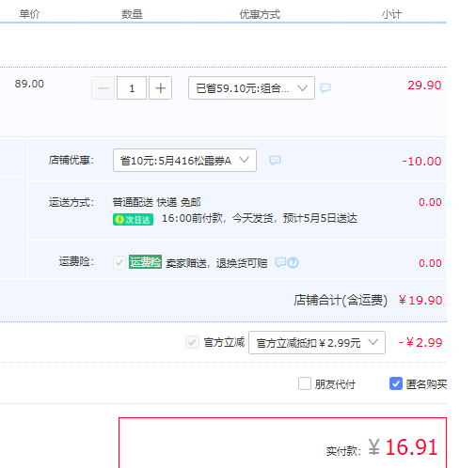Click the speech bubble icon after 运费险 text
The image size is (476, 468).
click(x=280, y=262)
